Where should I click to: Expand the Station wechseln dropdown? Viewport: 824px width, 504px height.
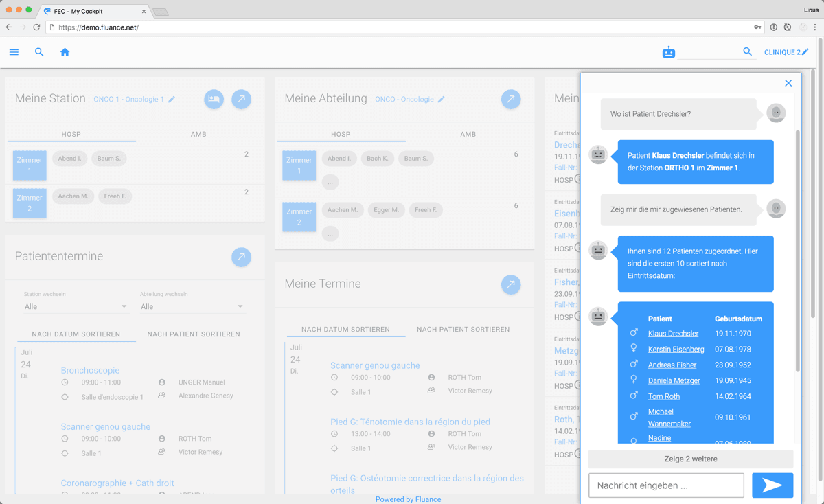76,306
